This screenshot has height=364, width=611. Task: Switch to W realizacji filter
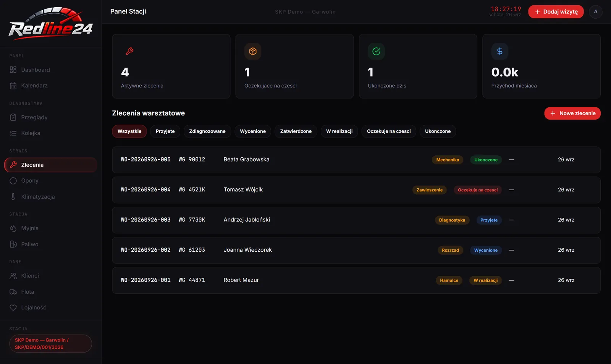pyautogui.click(x=339, y=131)
